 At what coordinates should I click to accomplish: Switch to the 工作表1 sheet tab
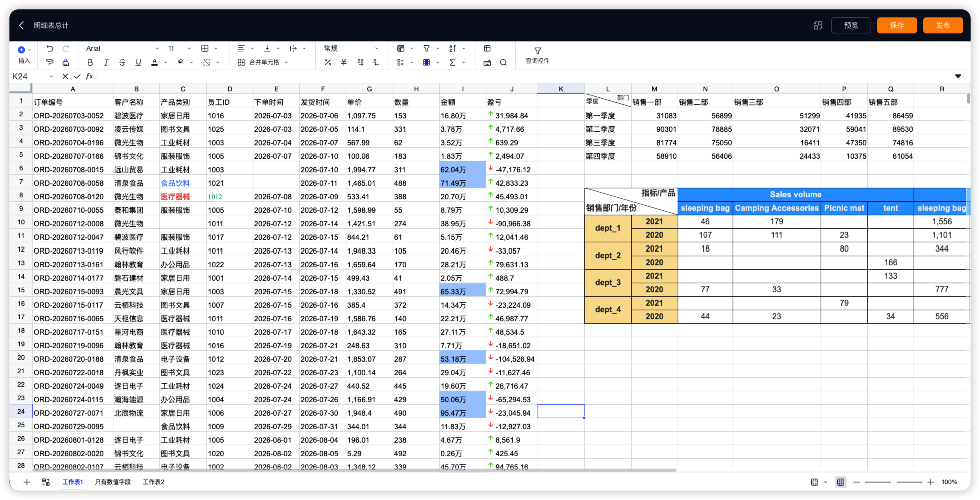point(73,482)
